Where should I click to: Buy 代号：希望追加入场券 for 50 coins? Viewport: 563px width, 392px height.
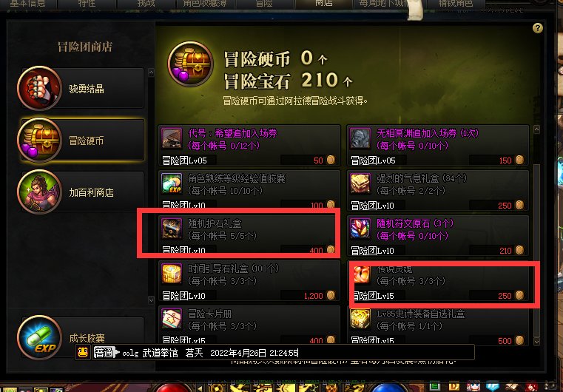tap(249, 146)
